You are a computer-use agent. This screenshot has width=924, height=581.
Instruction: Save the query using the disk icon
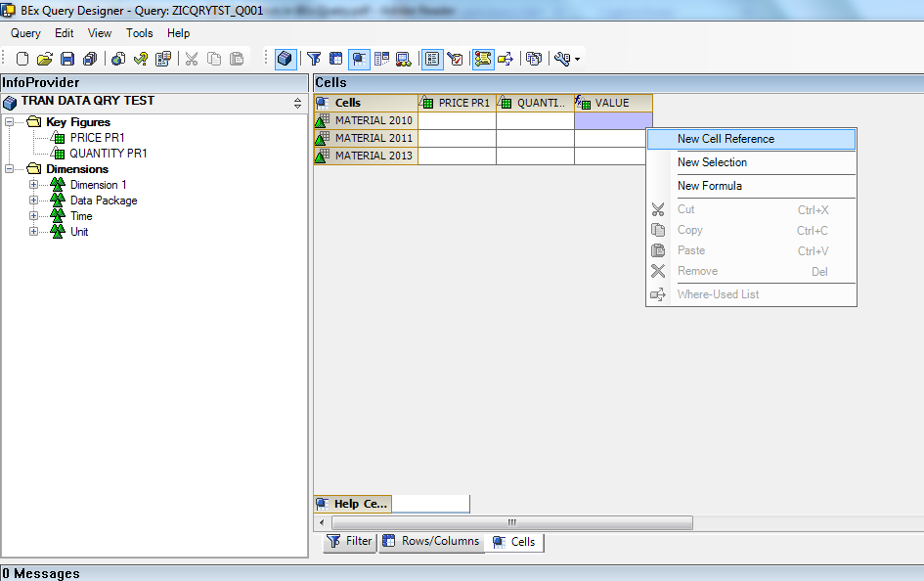click(67, 59)
